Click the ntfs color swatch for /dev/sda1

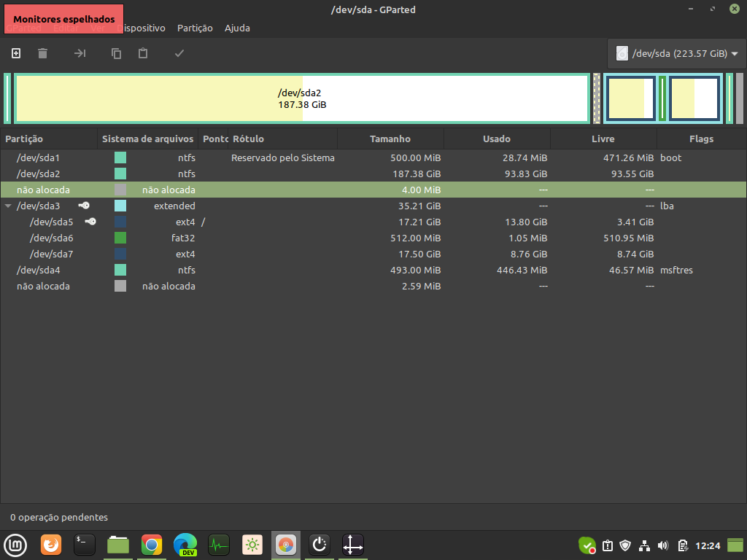tap(120, 157)
